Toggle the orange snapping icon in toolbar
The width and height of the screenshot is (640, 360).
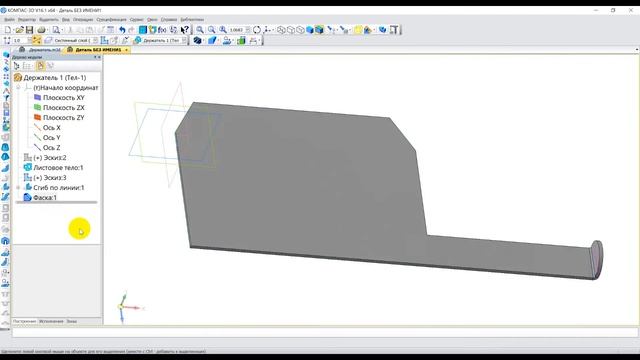[36, 40]
